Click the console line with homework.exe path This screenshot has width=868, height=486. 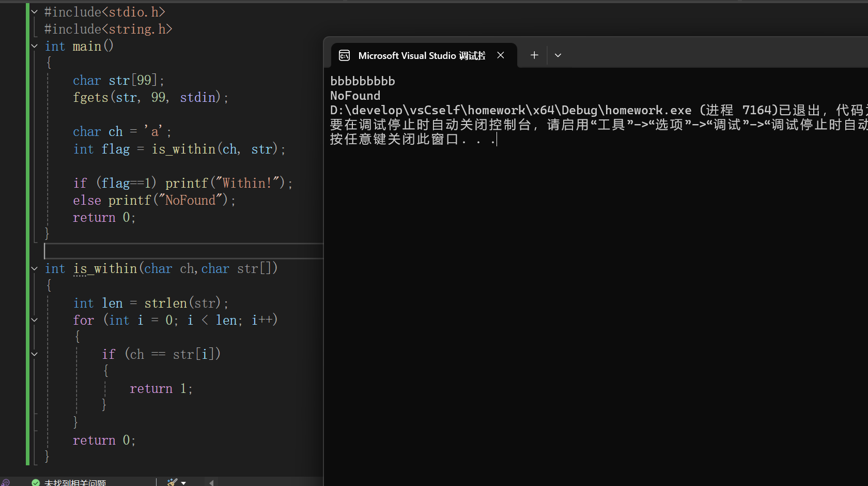click(599, 110)
